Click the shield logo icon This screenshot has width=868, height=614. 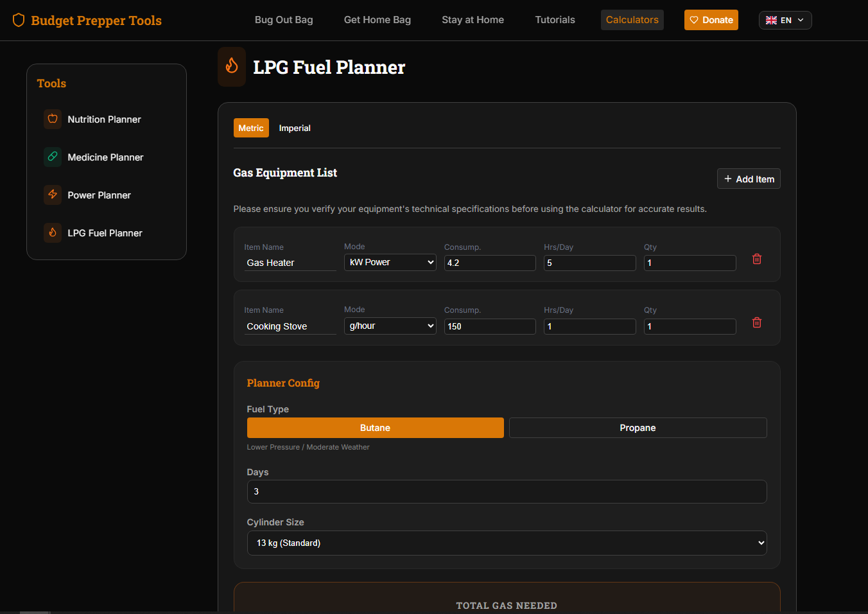(x=19, y=20)
